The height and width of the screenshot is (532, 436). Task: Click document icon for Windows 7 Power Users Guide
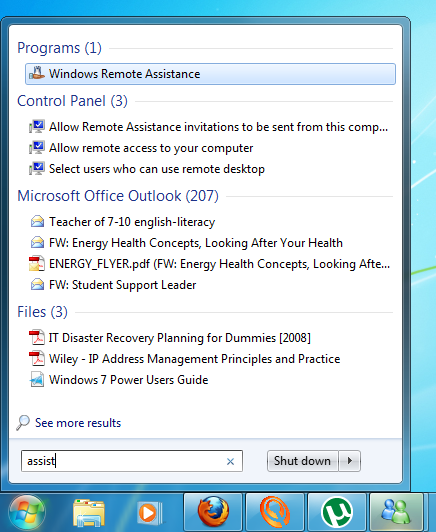click(37, 380)
